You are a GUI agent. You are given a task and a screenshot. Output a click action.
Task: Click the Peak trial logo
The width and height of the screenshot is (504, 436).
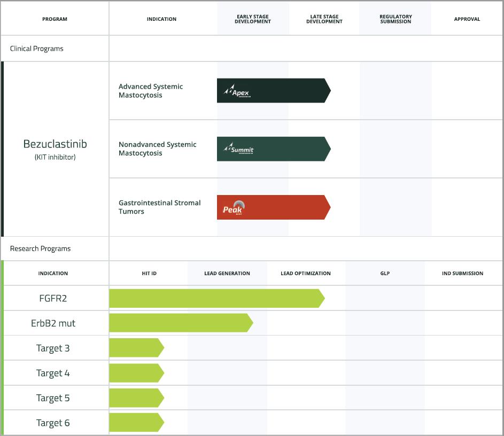(x=234, y=208)
